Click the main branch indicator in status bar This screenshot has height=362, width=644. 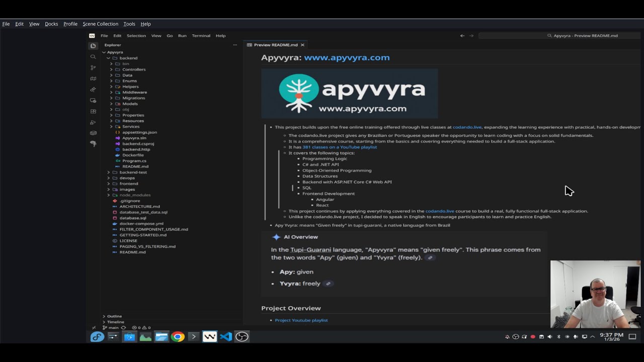tap(111, 327)
